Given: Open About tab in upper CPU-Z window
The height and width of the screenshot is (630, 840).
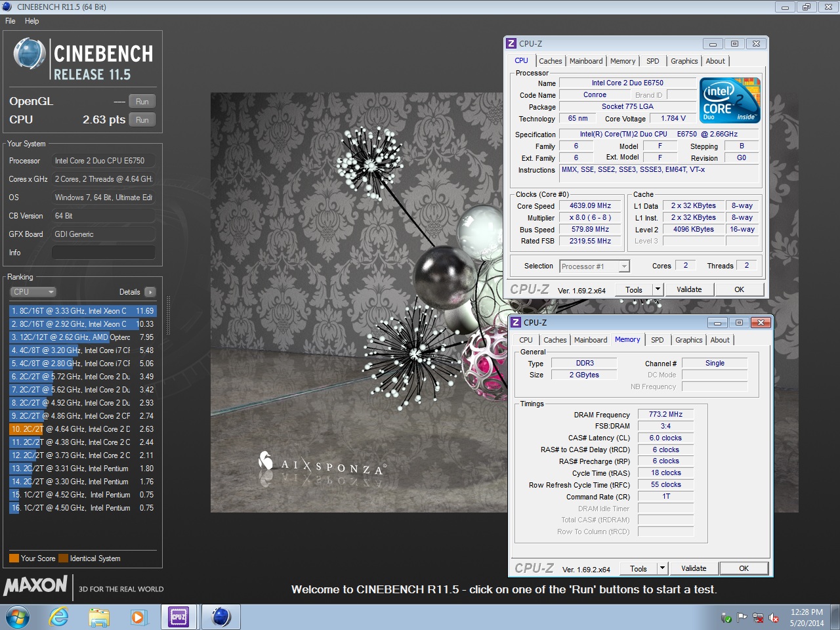Looking at the screenshot, I should point(715,61).
